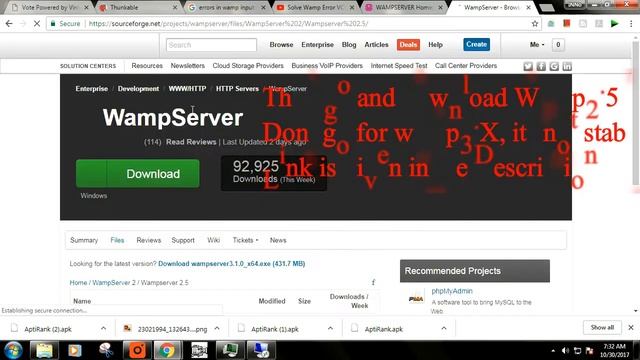Viewport: 640px width, 360px height.
Task: Click the red Deals button
Action: [x=408, y=44]
